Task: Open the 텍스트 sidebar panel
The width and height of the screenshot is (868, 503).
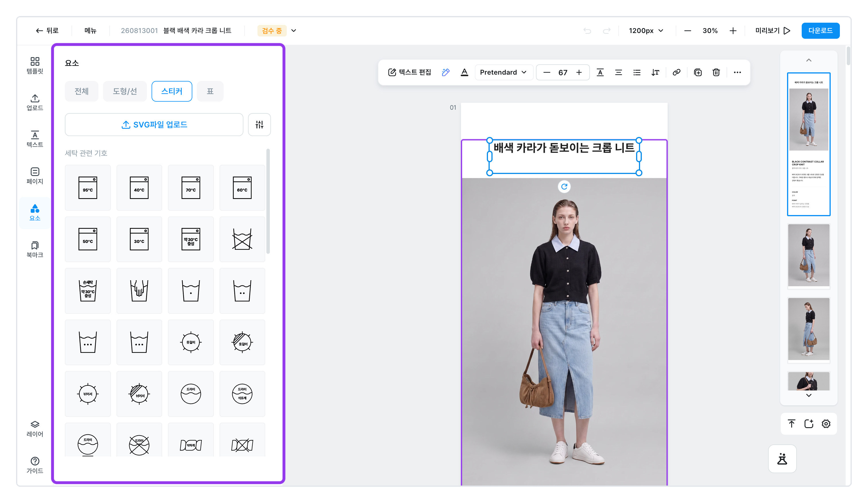Action: coord(35,139)
